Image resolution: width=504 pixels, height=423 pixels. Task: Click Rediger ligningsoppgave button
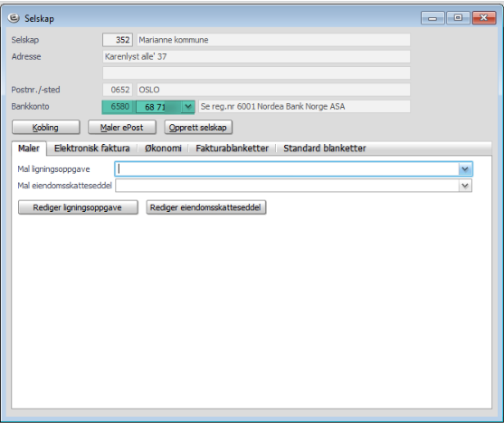point(78,207)
